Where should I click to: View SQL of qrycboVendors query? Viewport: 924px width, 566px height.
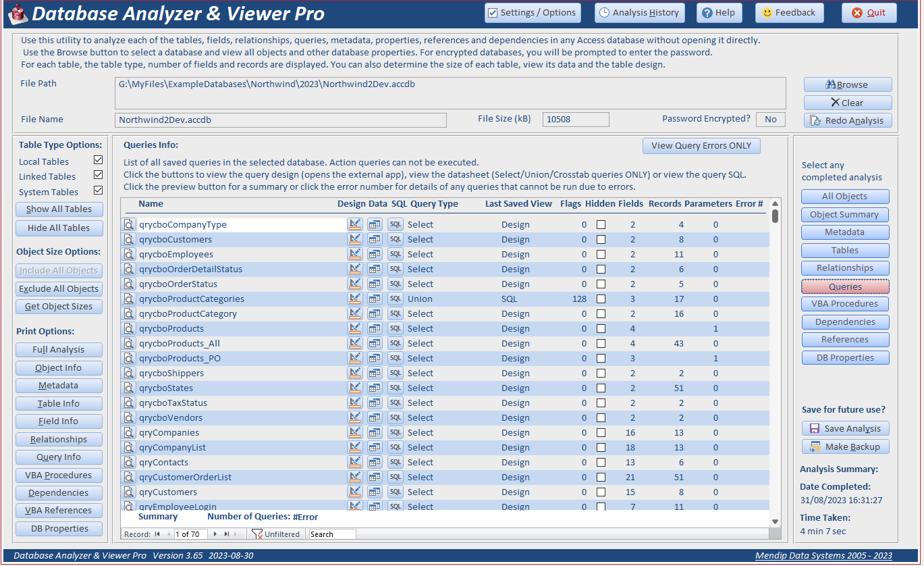click(x=396, y=418)
